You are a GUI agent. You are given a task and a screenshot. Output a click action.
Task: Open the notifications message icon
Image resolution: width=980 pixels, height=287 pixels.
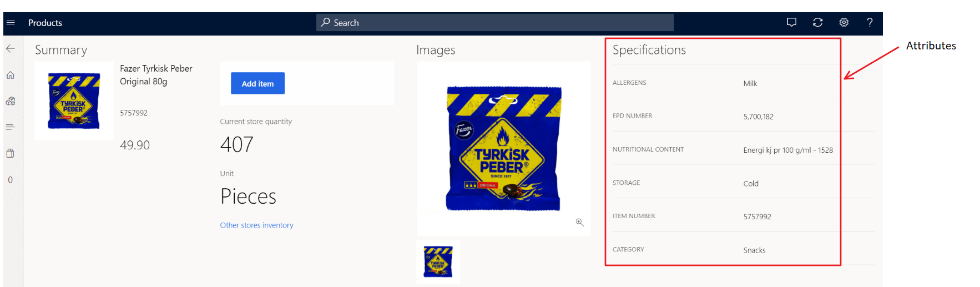click(x=791, y=22)
